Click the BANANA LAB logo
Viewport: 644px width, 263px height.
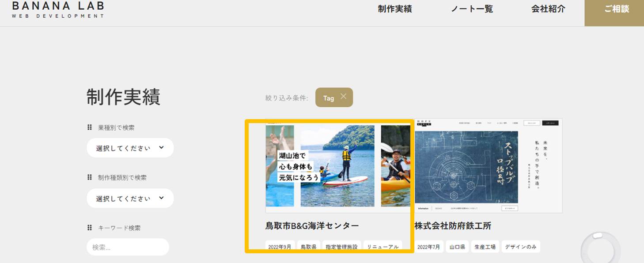58,9
